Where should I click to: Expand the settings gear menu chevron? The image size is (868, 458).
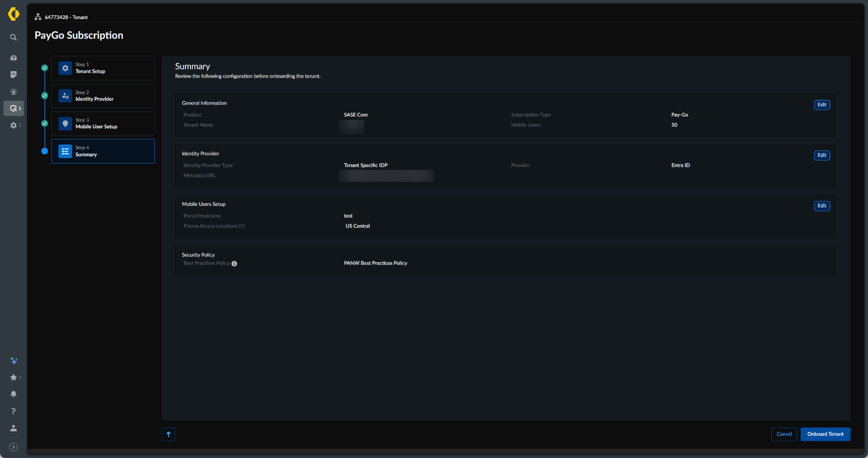[19, 125]
